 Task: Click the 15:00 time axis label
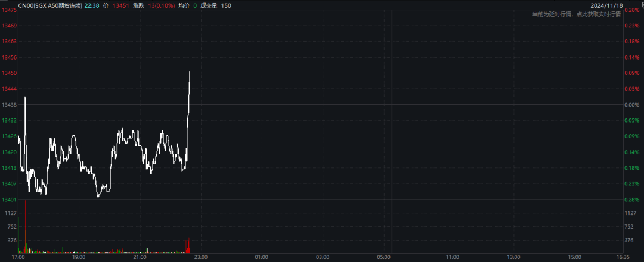(x=574, y=257)
